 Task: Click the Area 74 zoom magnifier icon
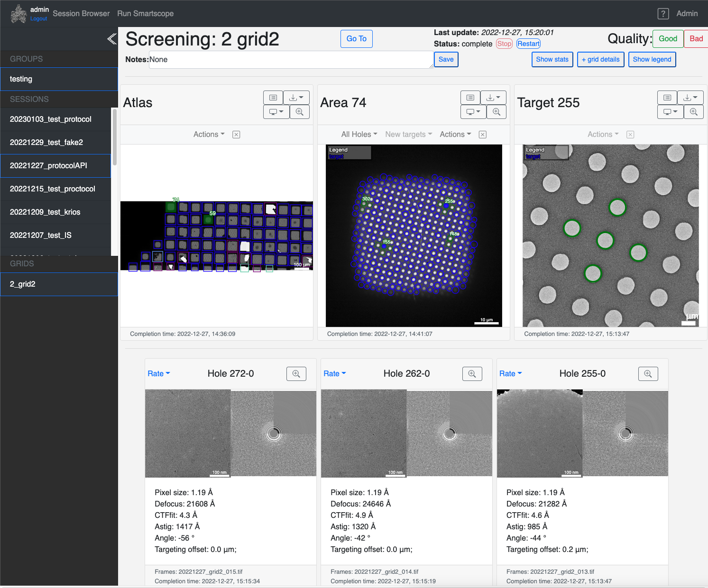[x=497, y=112]
